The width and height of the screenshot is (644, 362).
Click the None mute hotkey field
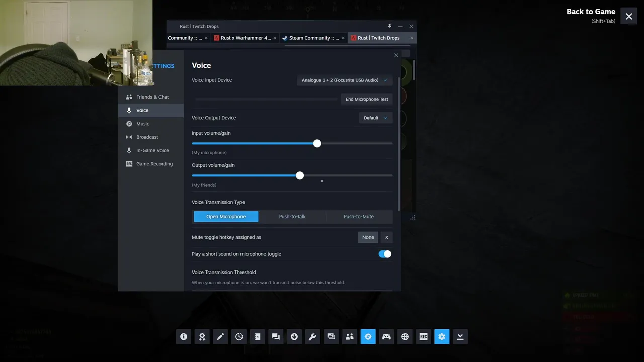368,237
